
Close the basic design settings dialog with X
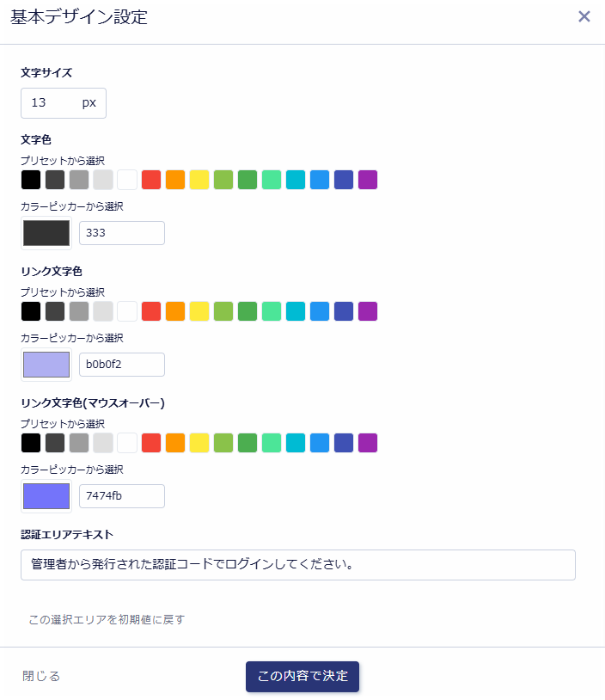coord(584,16)
